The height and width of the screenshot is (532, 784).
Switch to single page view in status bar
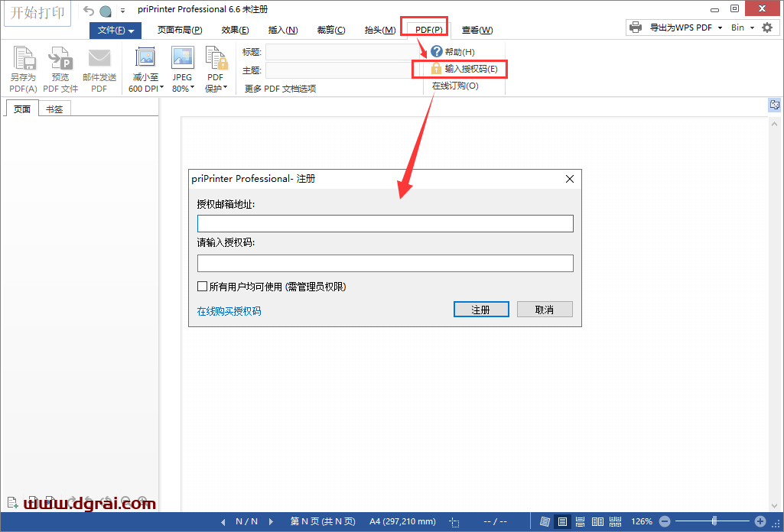click(x=562, y=522)
